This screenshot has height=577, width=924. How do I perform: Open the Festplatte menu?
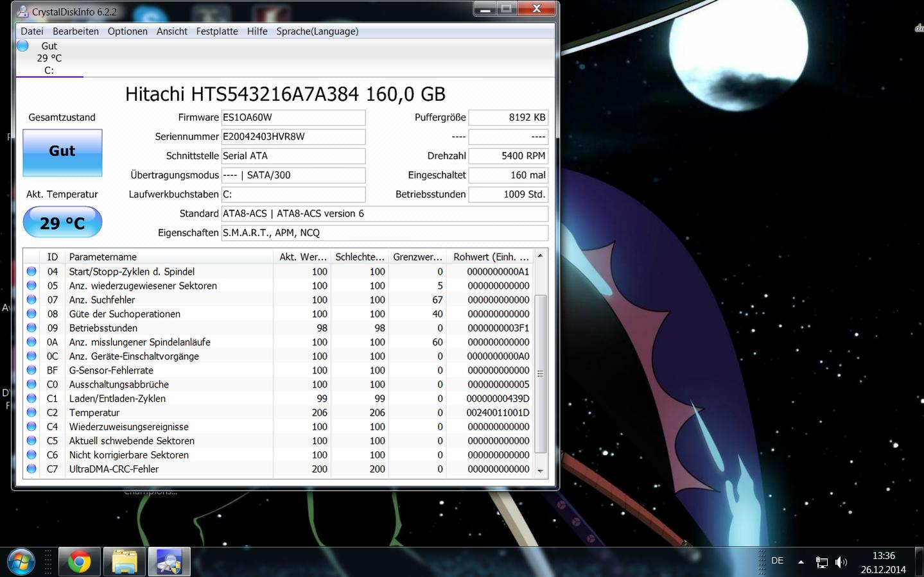coord(217,31)
